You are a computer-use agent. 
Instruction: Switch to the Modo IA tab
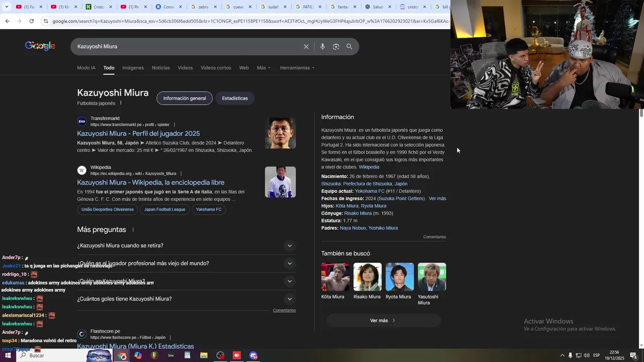pos(86,68)
